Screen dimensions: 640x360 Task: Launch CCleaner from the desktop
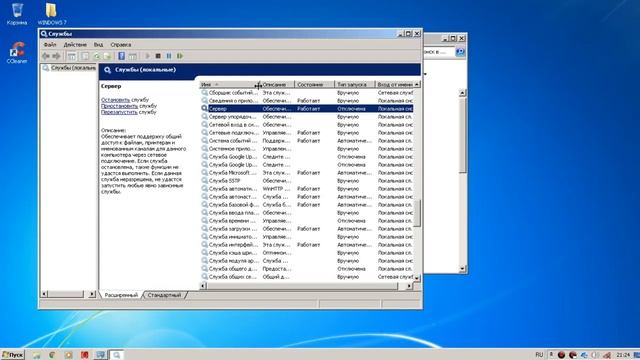point(17,52)
